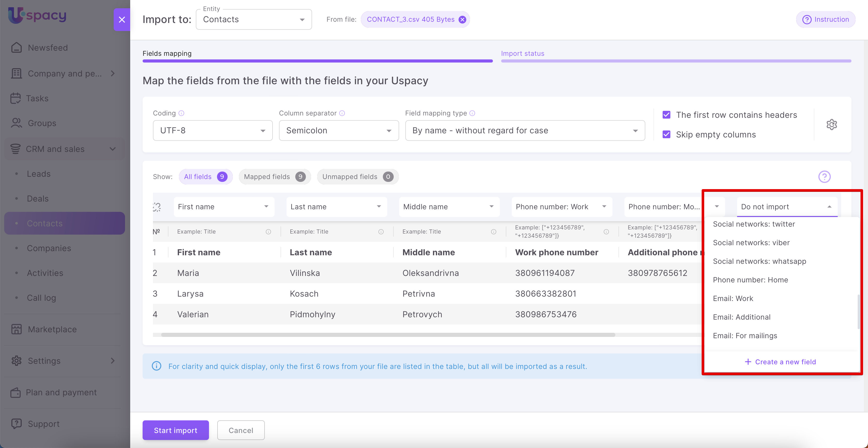Click the gear settings icon beside checkboxes
Viewport: 868px width, 448px height.
tap(831, 124)
